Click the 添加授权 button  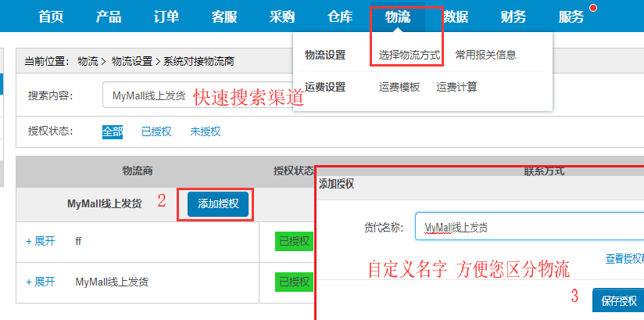[218, 204]
